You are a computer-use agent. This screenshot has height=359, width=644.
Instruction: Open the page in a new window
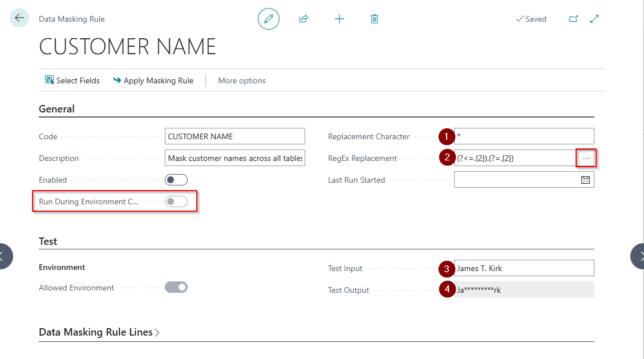573,18
